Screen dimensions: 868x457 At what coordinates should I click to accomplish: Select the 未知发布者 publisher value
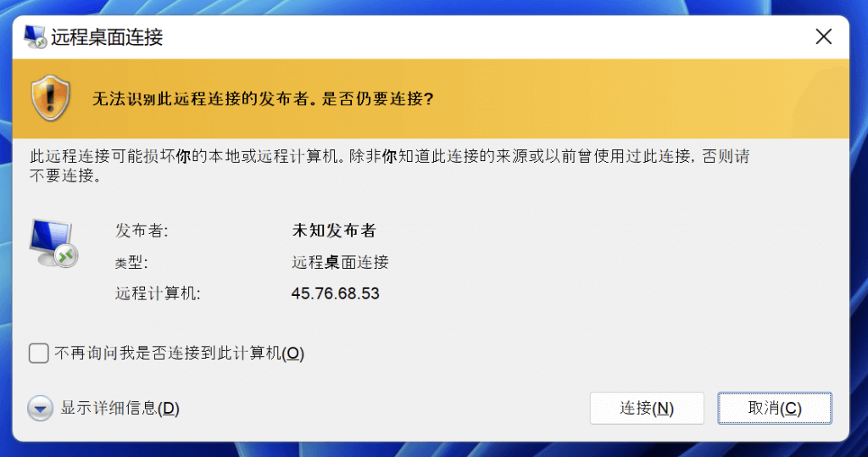coord(333,231)
